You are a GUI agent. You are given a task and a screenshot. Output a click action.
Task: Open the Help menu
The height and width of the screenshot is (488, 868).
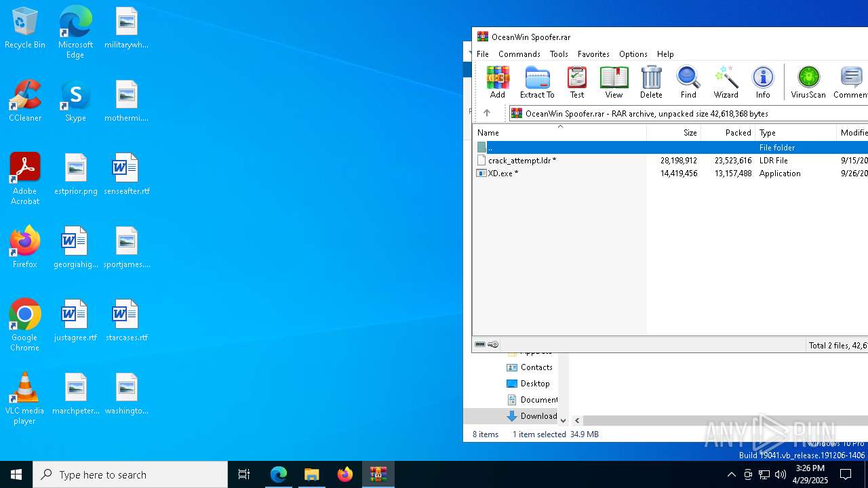[x=665, y=54]
